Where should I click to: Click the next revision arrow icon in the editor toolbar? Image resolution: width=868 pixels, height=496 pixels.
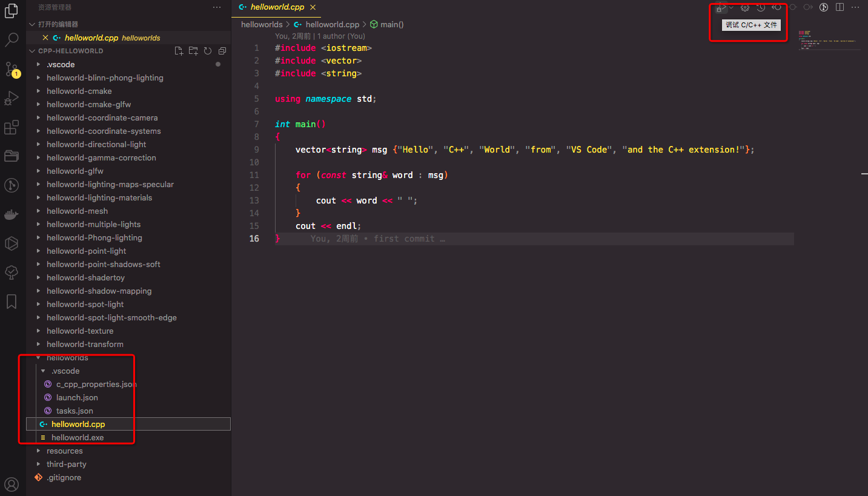pos(808,7)
